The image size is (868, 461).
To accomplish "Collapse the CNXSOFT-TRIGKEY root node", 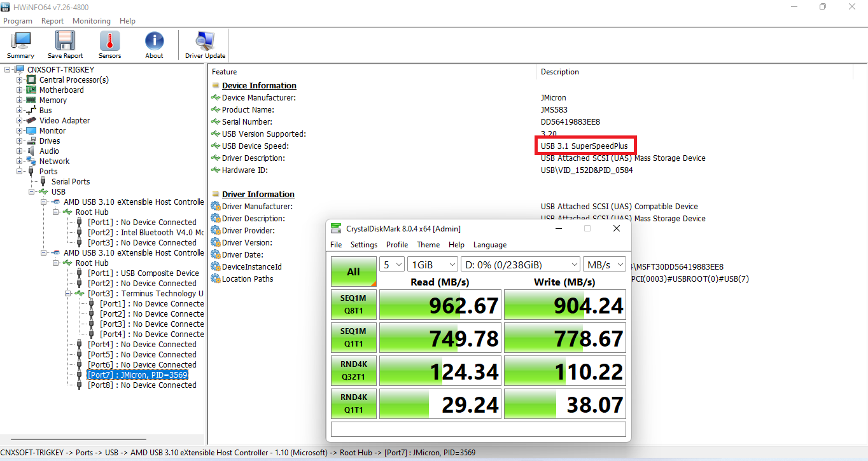I will pos(7,69).
